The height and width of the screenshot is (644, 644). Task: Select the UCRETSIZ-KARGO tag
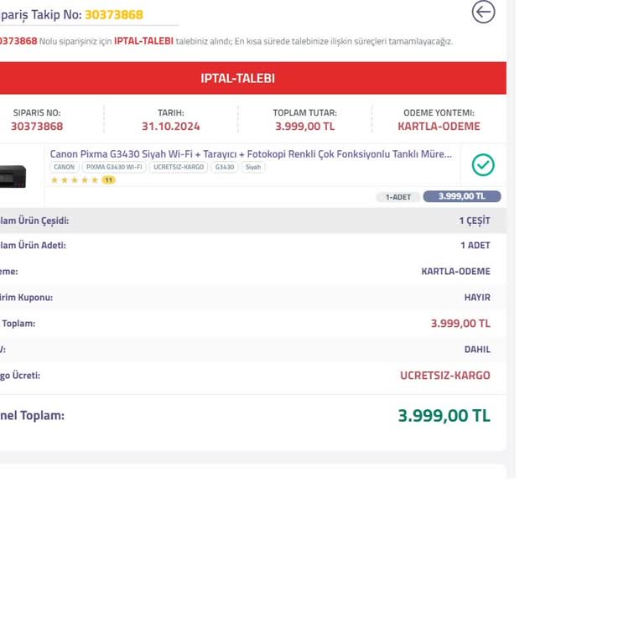click(x=179, y=167)
